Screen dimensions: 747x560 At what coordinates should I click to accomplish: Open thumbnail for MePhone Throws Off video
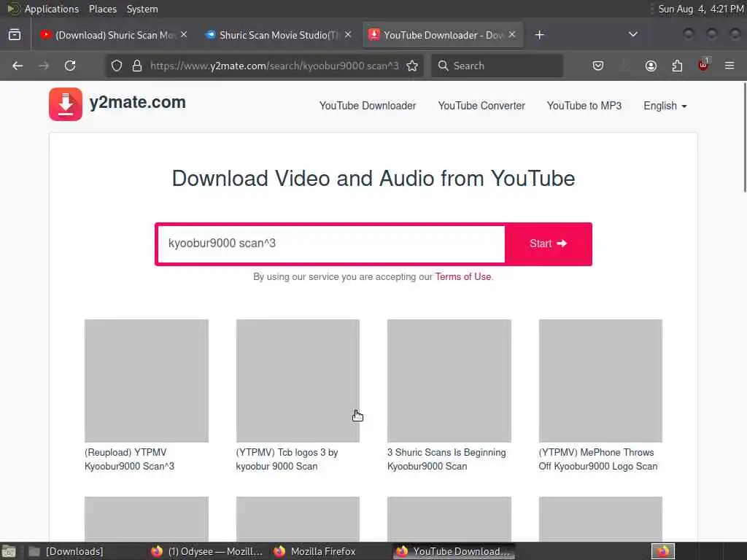[600, 381]
